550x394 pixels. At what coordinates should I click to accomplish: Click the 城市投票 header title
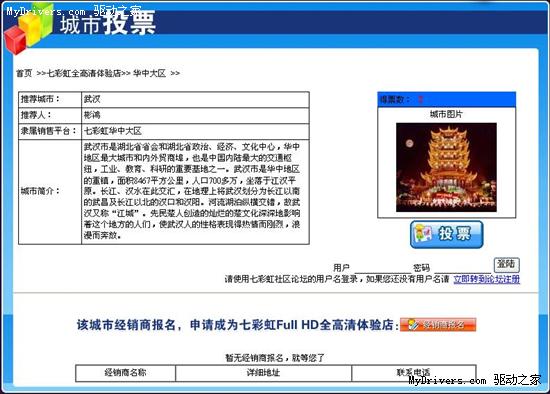click(x=108, y=23)
